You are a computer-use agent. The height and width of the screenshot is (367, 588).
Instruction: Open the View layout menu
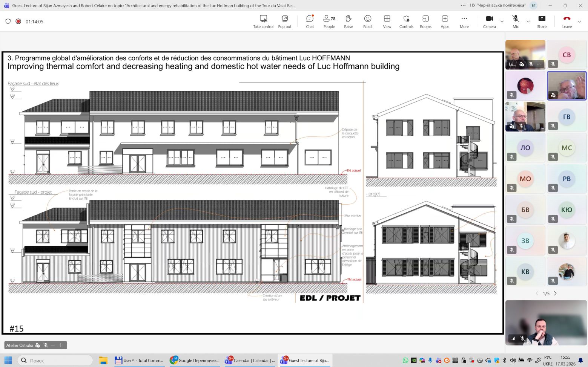pos(387,21)
